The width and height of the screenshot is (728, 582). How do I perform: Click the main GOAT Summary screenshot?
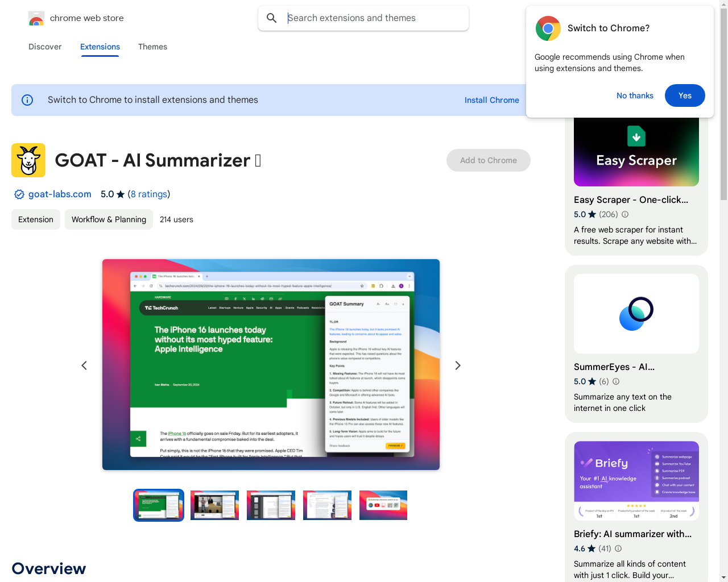click(271, 364)
